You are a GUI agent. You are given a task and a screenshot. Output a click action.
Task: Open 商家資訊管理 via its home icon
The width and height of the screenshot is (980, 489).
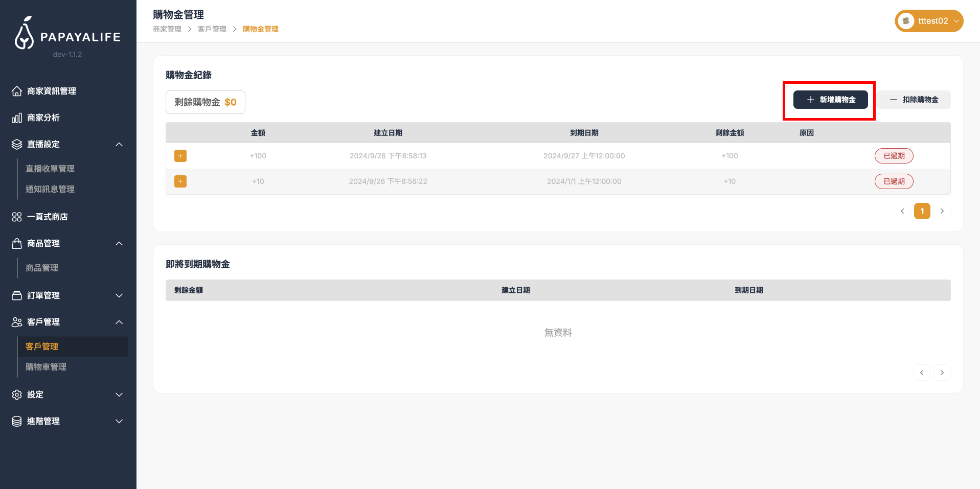click(x=17, y=91)
